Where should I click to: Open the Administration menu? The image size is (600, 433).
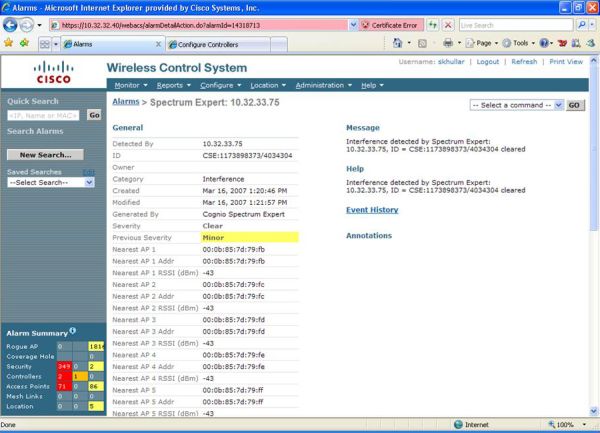point(323,85)
